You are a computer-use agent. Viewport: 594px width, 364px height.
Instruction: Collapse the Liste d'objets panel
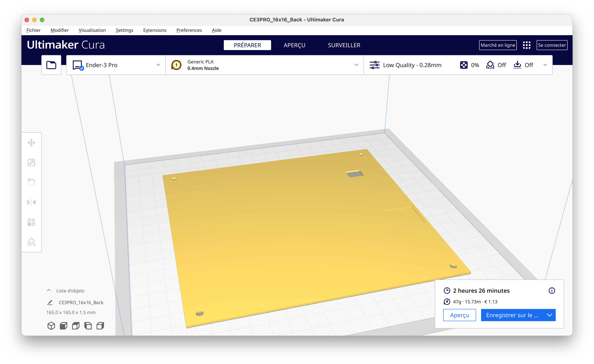coord(49,291)
